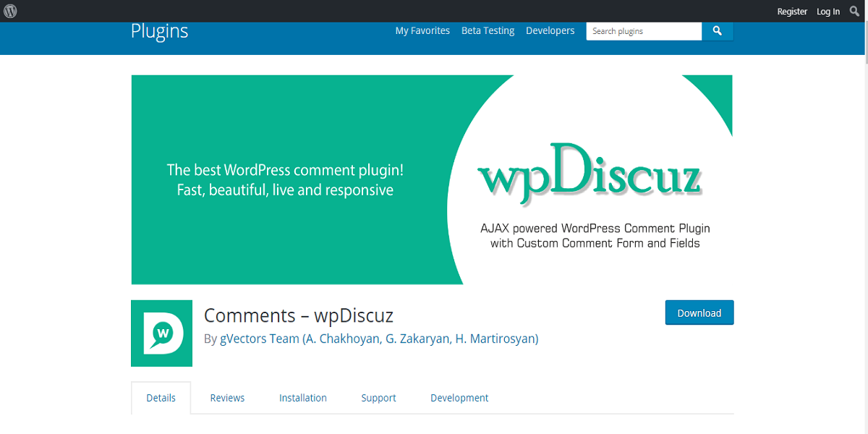Open the Development tab
The image size is (868, 434).
pos(459,398)
